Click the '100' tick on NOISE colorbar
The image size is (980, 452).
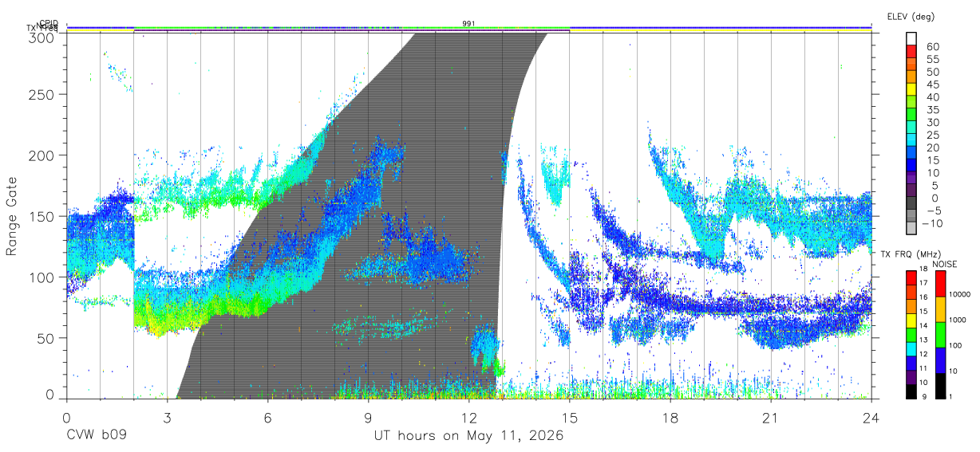(x=955, y=345)
